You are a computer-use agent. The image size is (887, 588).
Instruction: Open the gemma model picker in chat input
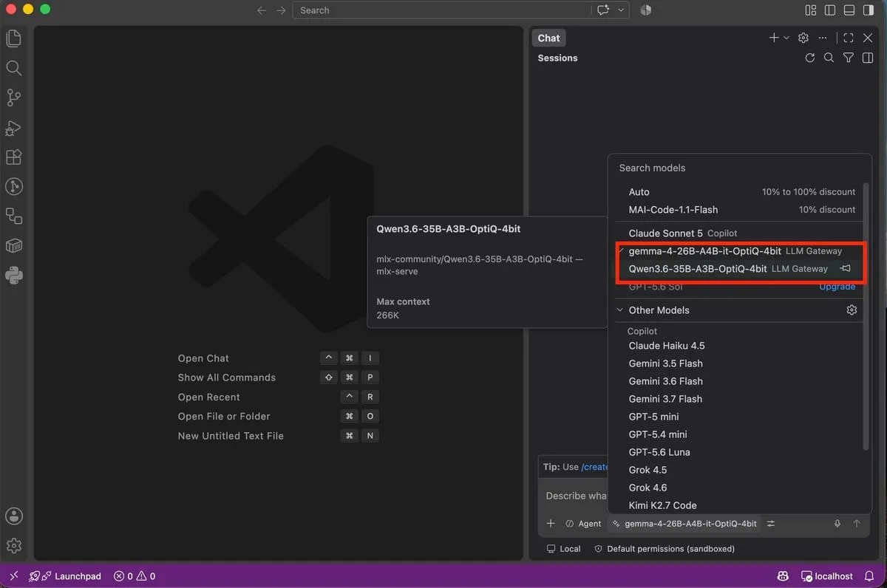(684, 523)
